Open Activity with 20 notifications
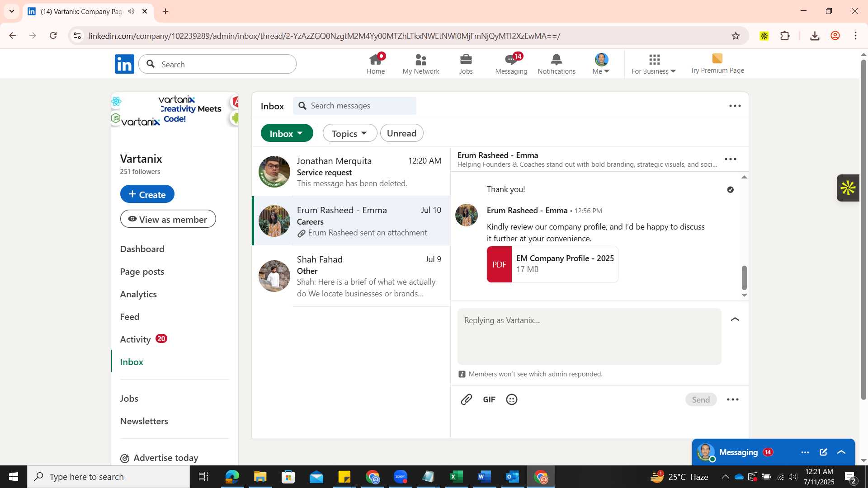The image size is (868, 488). point(144,339)
